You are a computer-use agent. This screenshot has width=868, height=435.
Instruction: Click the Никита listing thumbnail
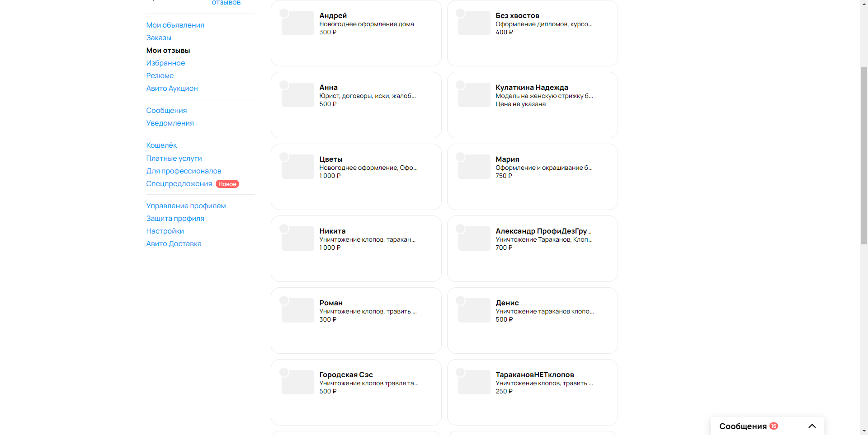(x=298, y=239)
